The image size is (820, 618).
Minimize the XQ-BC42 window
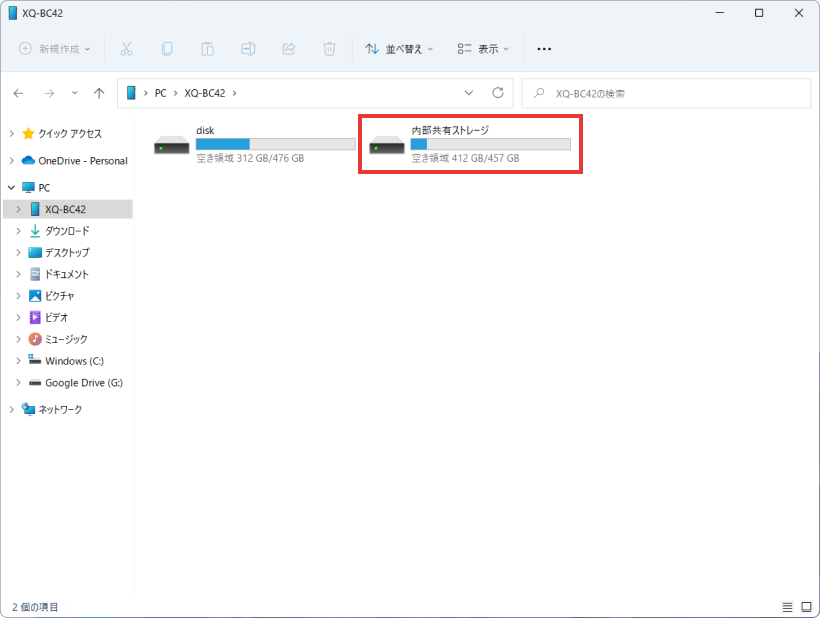click(720, 13)
